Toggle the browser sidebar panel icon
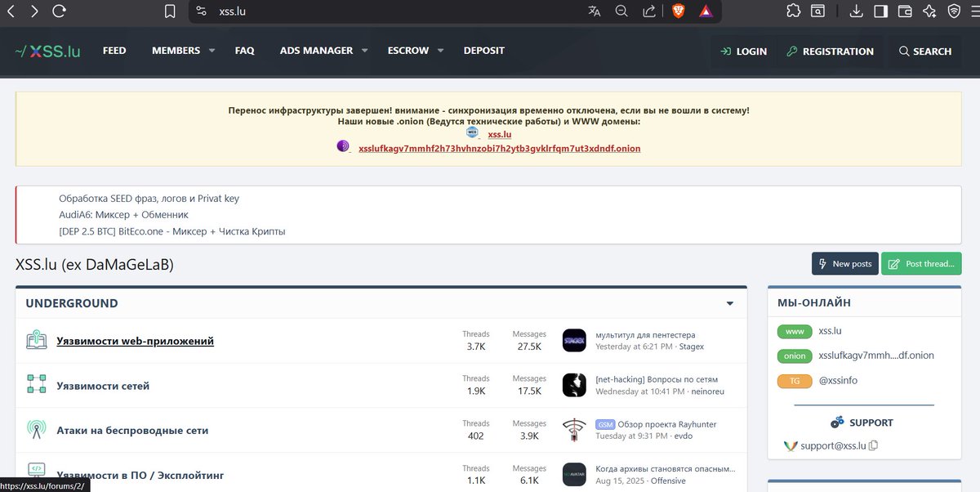This screenshot has height=492, width=980. point(880,11)
